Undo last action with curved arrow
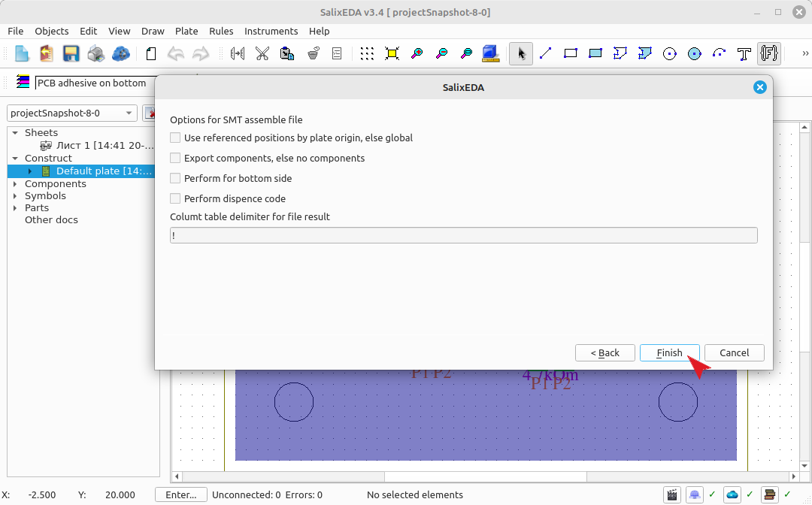Viewport: 812px width, 505px height. point(175,53)
